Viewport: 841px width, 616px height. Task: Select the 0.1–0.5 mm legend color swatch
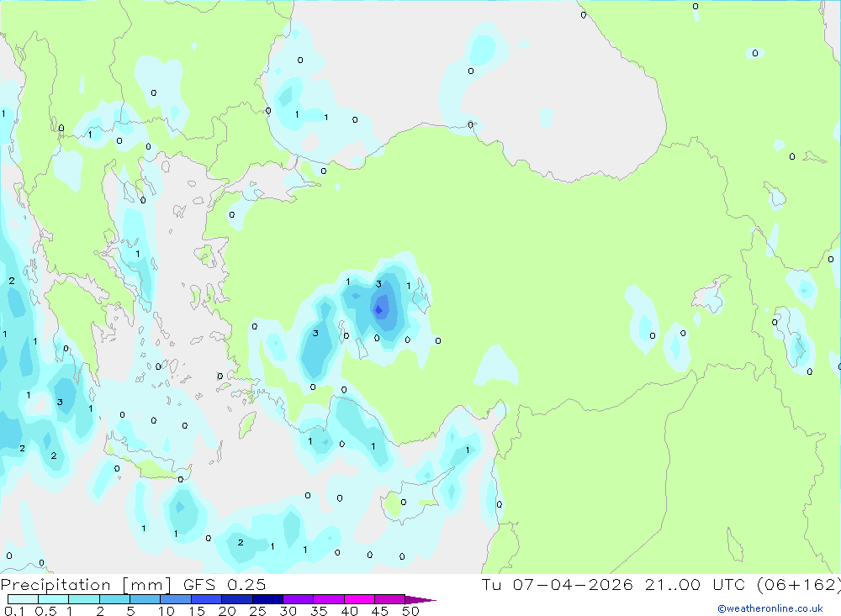pos(23,599)
